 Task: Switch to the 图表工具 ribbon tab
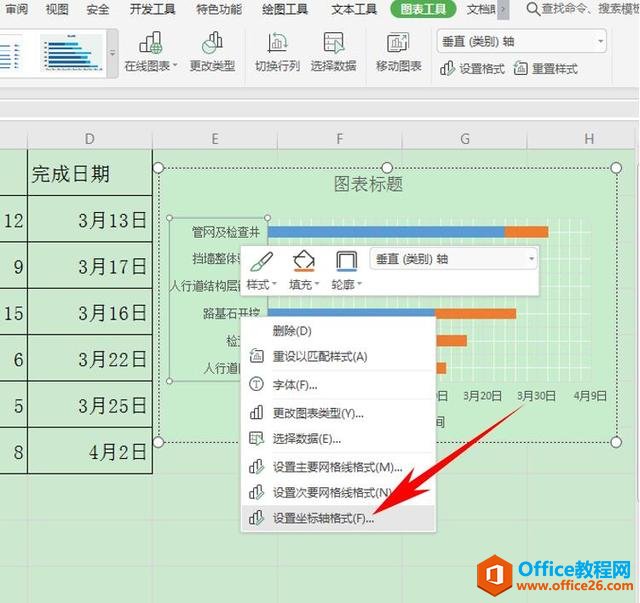(x=423, y=9)
